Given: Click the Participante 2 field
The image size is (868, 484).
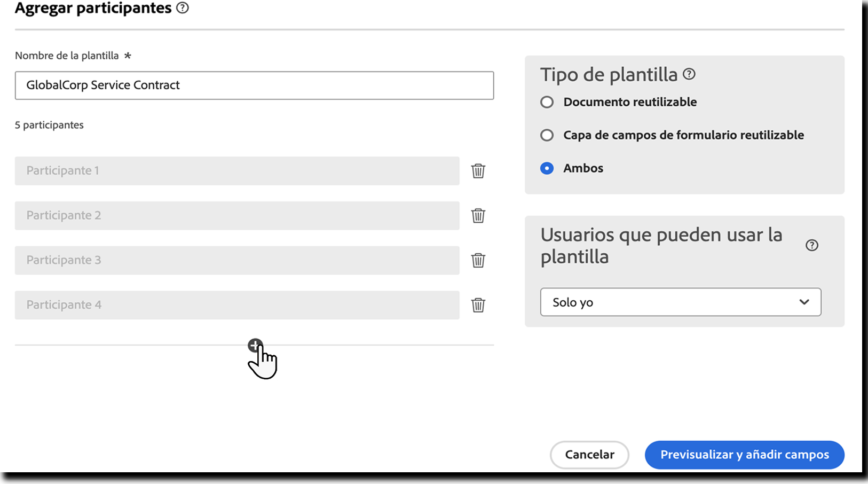Looking at the screenshot, I should pos(238,216).
